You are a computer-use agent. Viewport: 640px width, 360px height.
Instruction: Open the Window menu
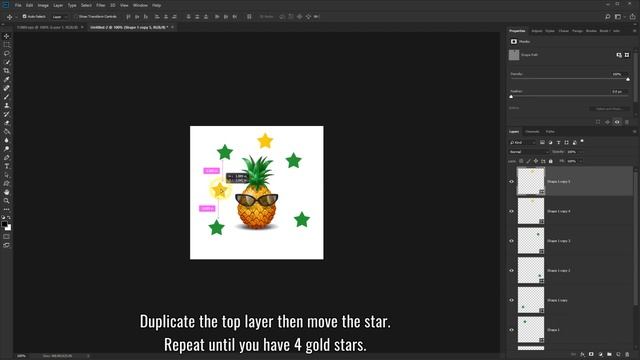point(140,5)
